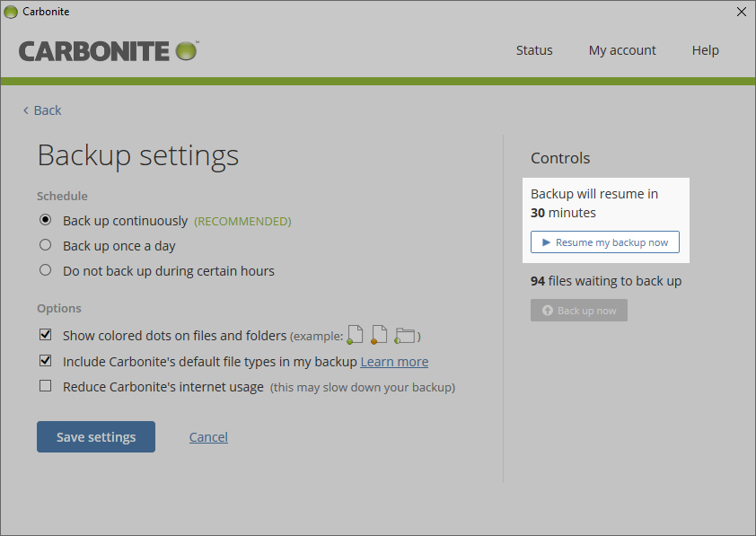The width and height of the screenshot is (756, 536).
Task: Click the Carbonite title bar app icon
Action: click(11, 12)
